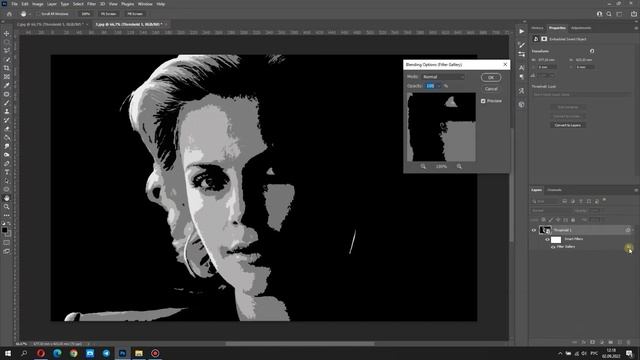
Task: Click the 100% zoom button
Action: pyautogui.click(x=85, y=14)
